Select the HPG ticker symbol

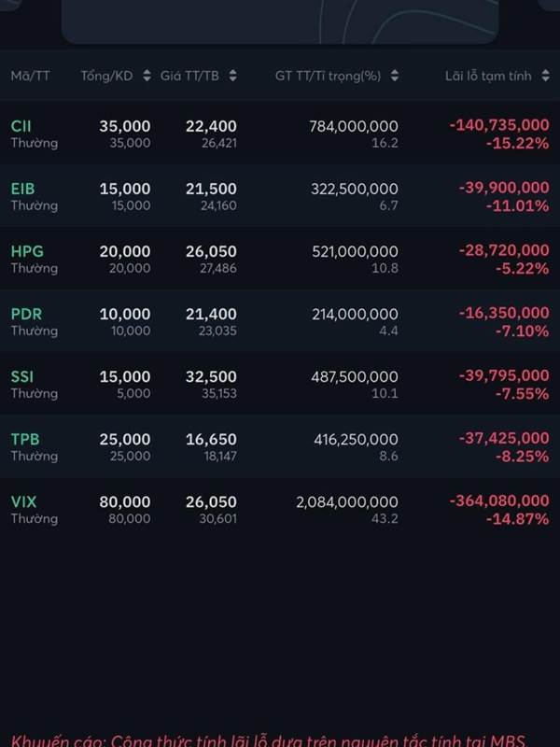tap(27, 251)
